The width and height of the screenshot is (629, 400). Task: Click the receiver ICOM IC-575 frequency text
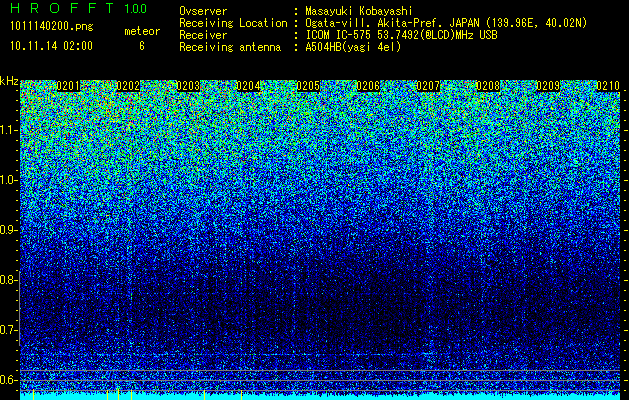(x=401, y=35)
